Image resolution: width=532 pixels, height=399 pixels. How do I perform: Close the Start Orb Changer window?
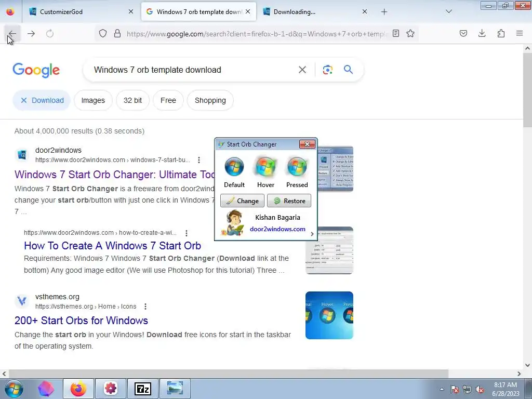307,144
